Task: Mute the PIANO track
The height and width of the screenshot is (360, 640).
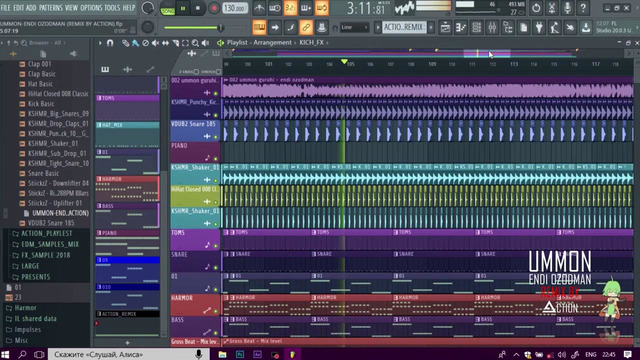Action: 216,158
